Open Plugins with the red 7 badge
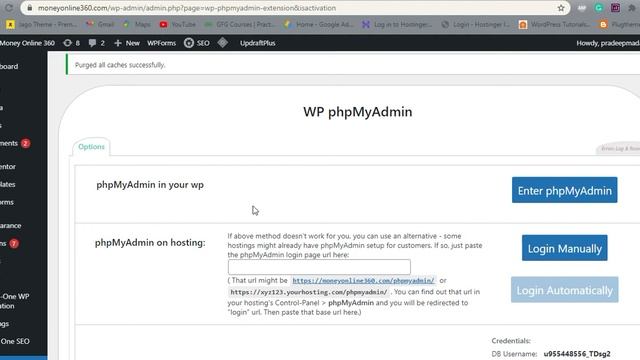640x360 pixels. (x=10, y=244)
